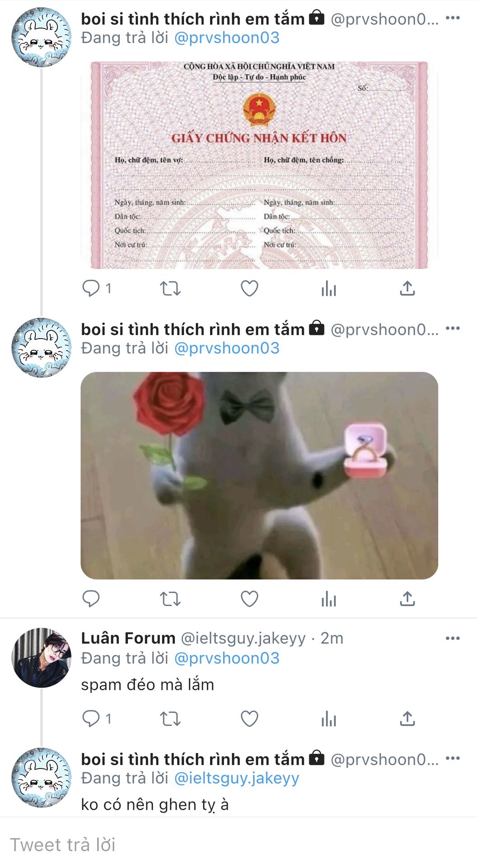The image size is (477, 868).
Task: View analytics on Luân Forum's reply
Action: click(328, 718)
